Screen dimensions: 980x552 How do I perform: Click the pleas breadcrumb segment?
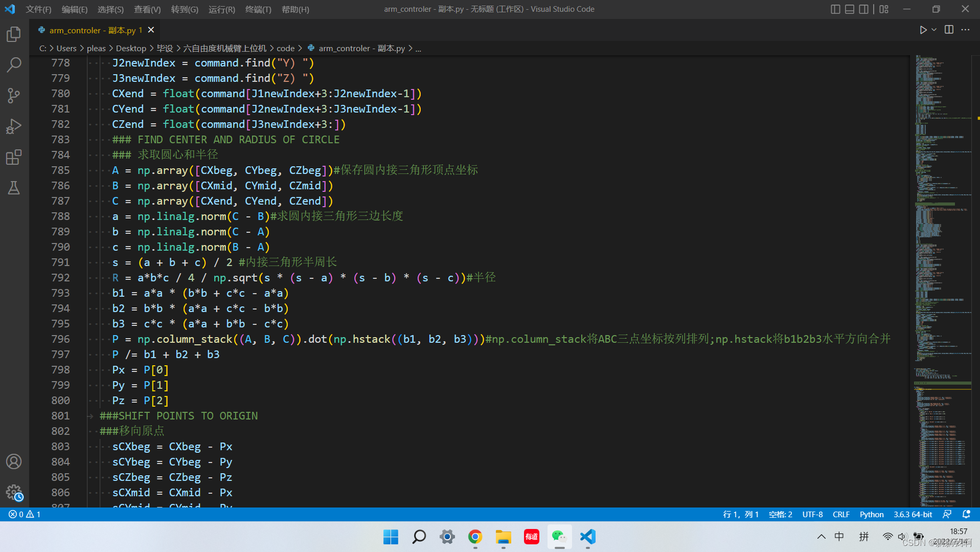(x=96, y=48)
